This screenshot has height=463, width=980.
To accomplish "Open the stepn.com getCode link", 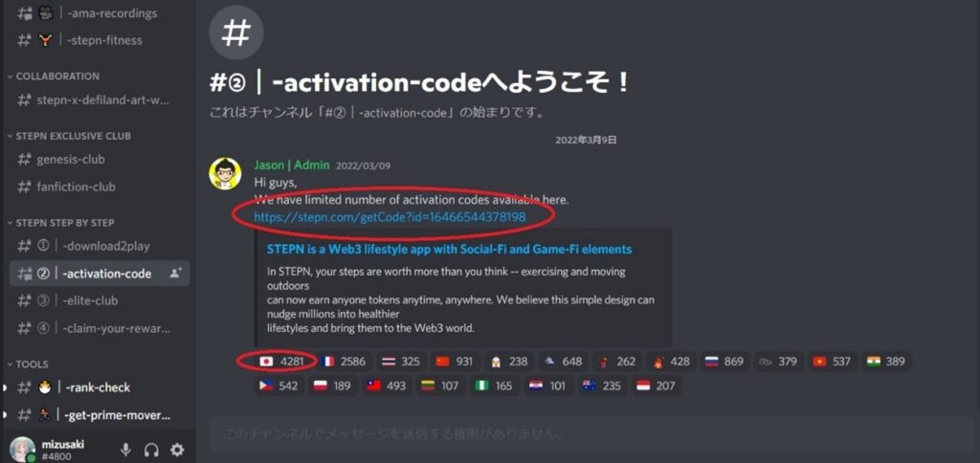I will click(x=390, y=217).
